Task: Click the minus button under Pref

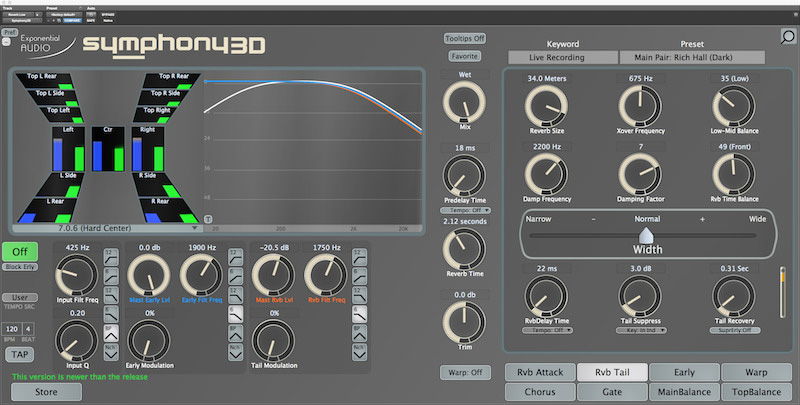Action: click(x=6, y=42)
